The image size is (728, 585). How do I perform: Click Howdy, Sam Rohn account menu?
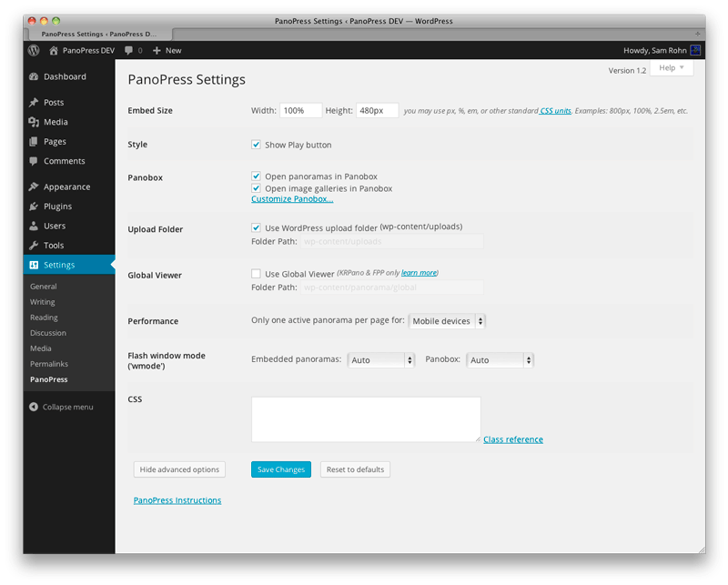tap(662, 50)
